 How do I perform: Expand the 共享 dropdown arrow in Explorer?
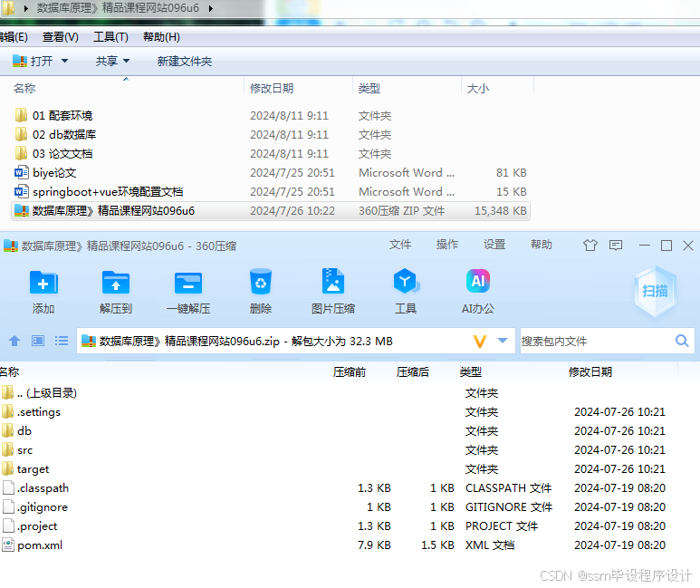coord(126,61)
